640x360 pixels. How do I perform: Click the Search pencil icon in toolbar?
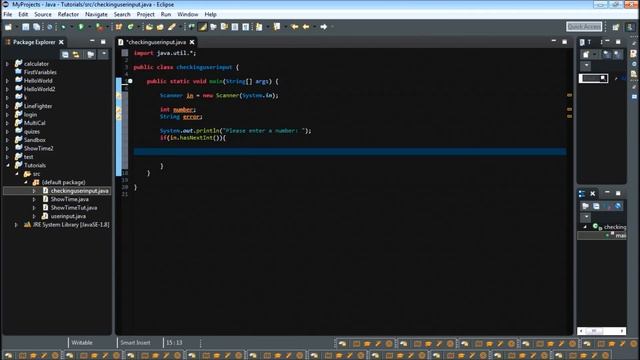[x=172, y=27]
